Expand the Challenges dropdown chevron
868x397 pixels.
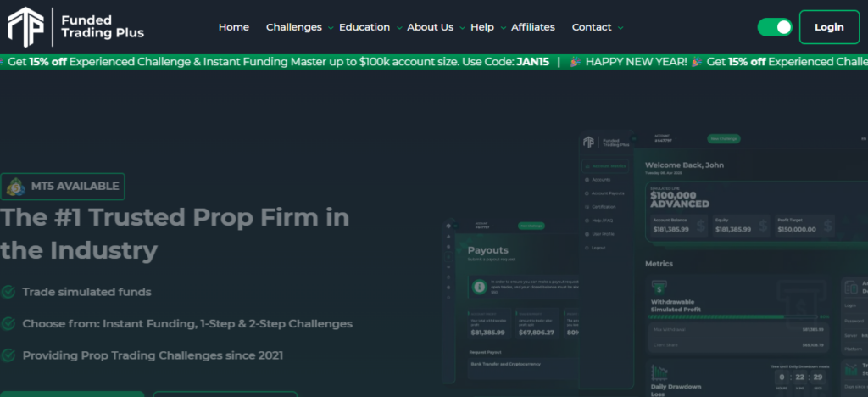[x=331, y=28]
